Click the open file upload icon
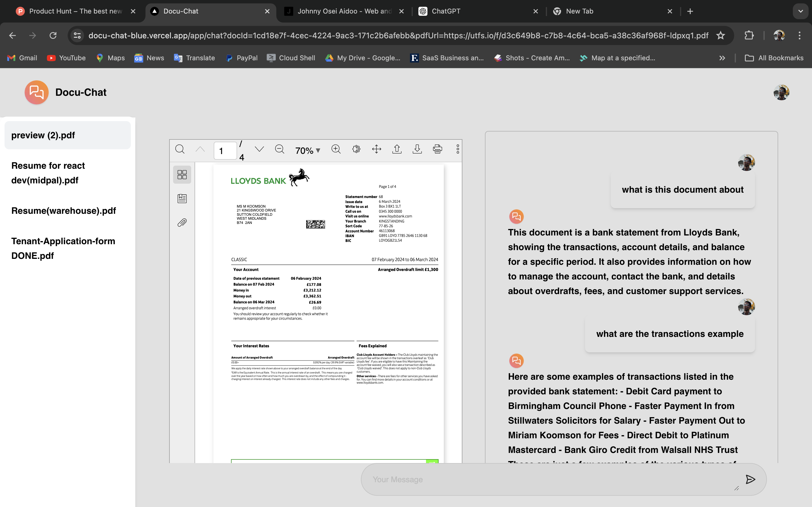 coord(397,149)
